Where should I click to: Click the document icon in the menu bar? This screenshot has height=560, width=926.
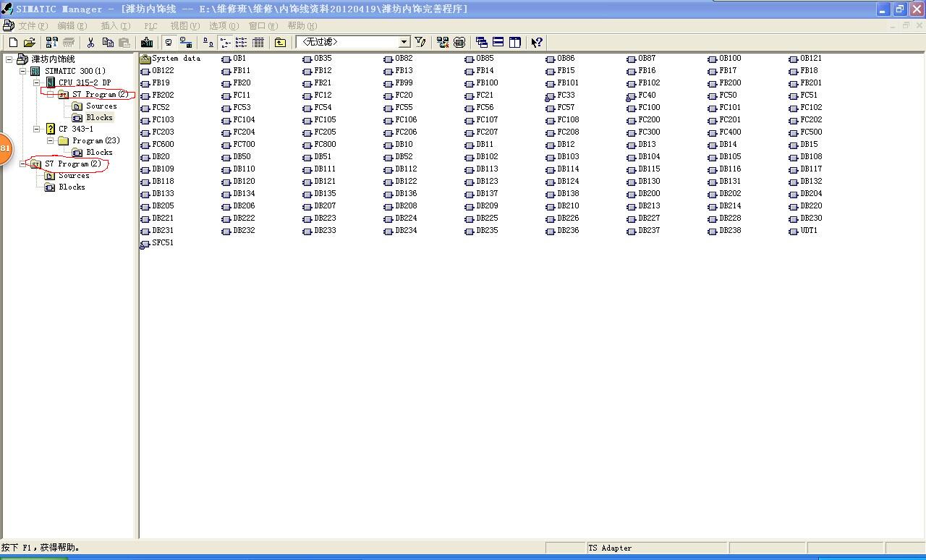[x=8, y=26]
